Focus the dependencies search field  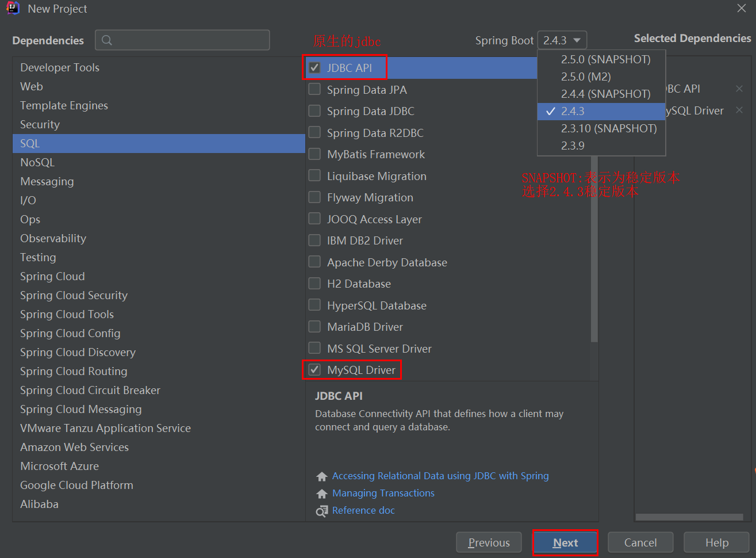point(182,40)
